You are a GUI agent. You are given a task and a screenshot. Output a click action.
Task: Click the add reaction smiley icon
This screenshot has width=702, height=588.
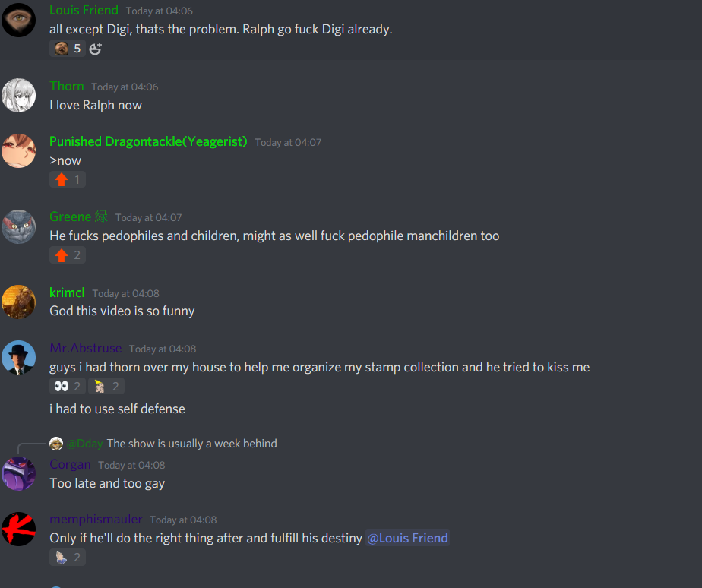[x=96, y=49]
